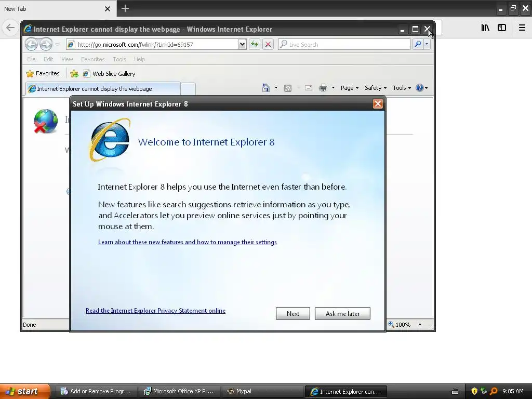The width and height of the screenshot is (532, 399).
Task: Click the Next button in setup dialog
Action: (x=293, y=313)
